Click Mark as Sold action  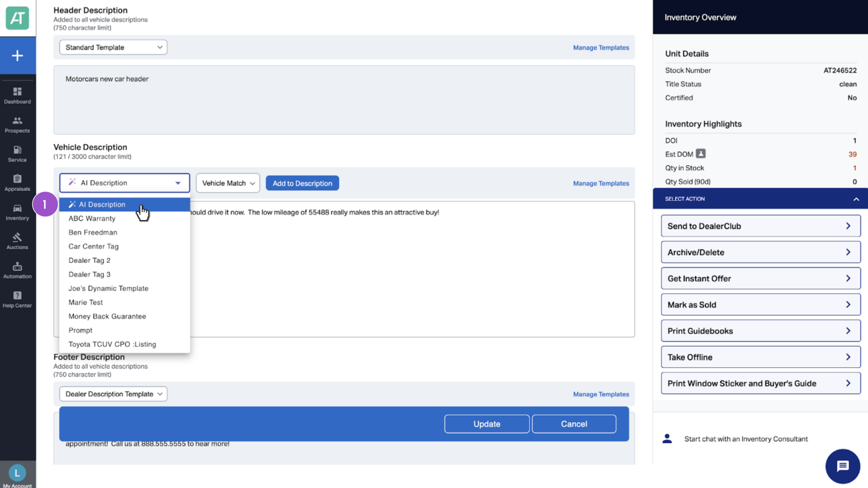[x=761, y=305]
